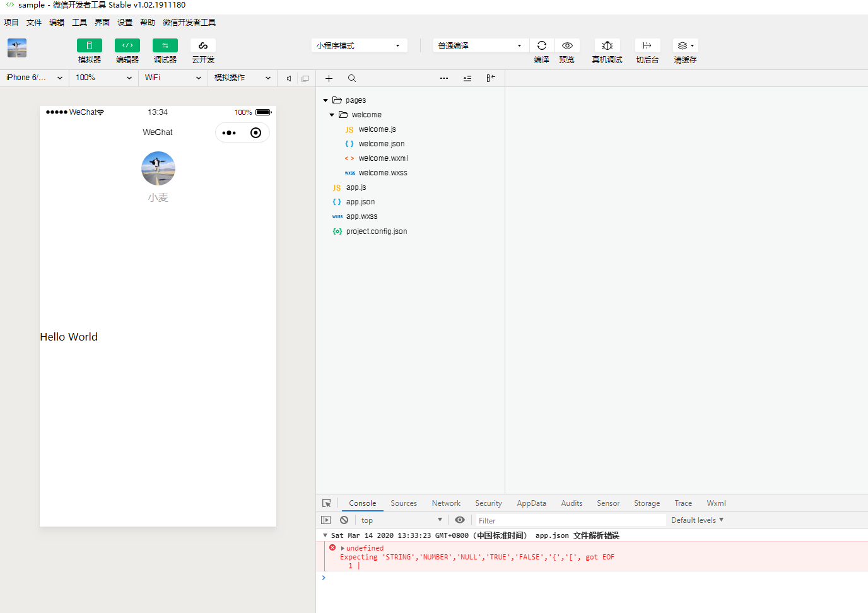This screenshot has height=613, width=868.
Task: Start real device debugging bug icon
Action: (607, 45)
